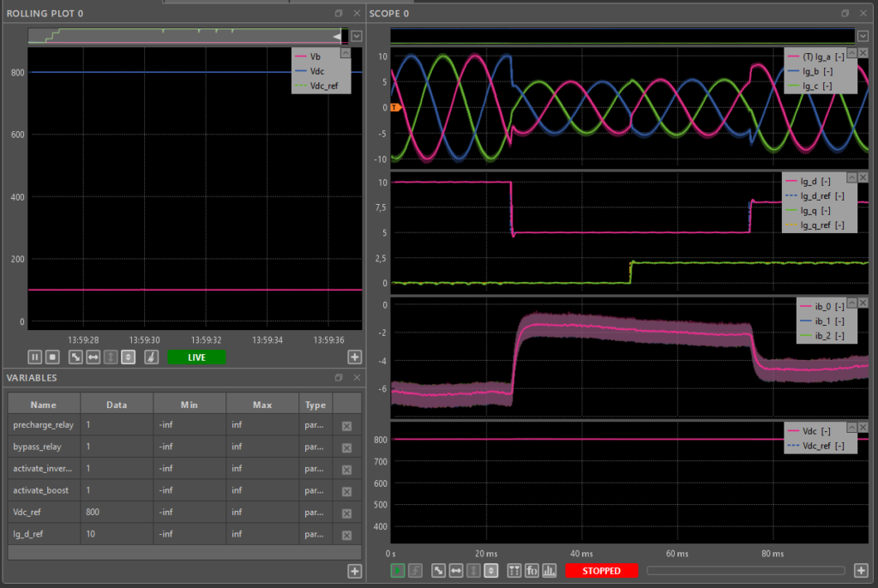Stop the rolling plot recording
The height and width of the screenshot is (588, 878).
(x=52, y=357)
